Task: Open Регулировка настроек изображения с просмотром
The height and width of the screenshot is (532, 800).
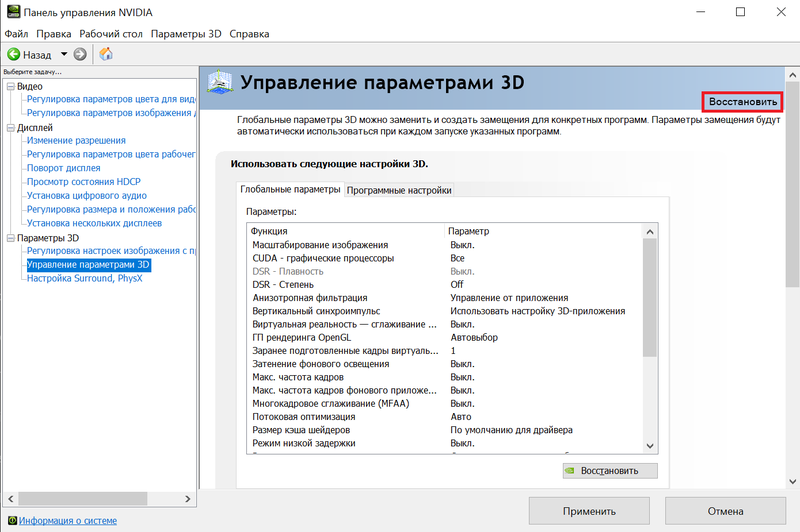Action: click(x=111, y=250)
